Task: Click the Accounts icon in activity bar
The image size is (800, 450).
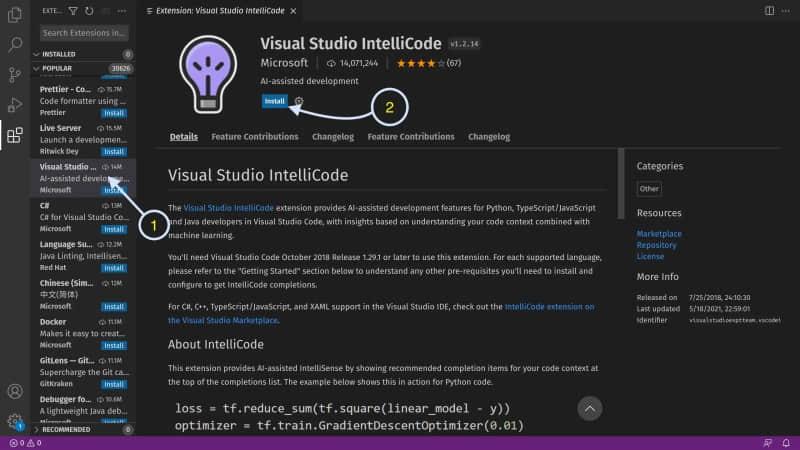Action: tap(15, 391)
